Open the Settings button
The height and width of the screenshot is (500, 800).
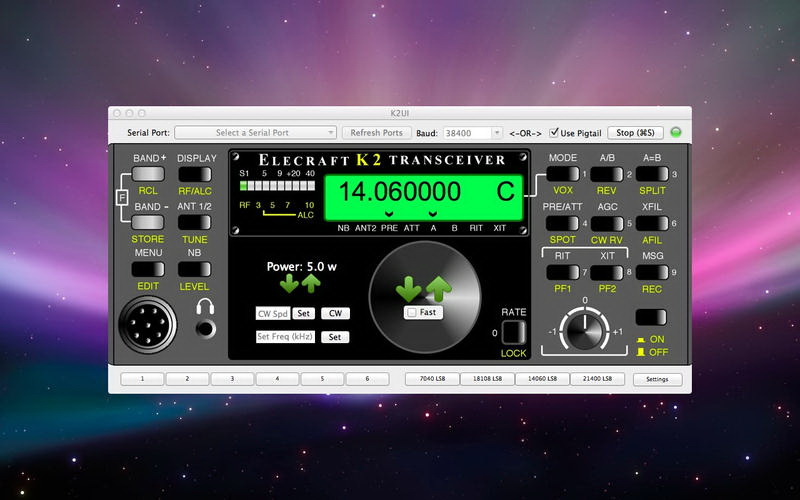click(x=657, y=379)
